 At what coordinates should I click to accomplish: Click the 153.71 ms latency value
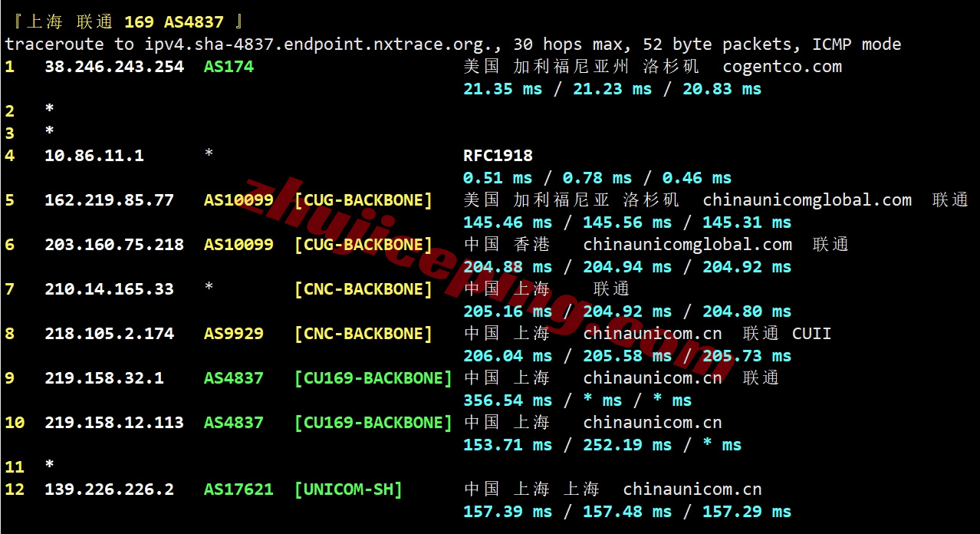(508, 445)
